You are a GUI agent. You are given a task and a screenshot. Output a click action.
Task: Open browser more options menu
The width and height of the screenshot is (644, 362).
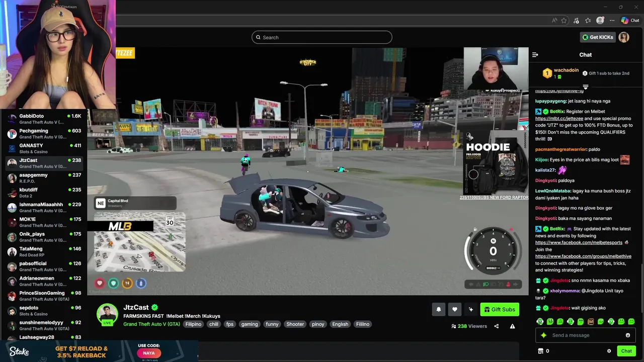click(612, 21)
